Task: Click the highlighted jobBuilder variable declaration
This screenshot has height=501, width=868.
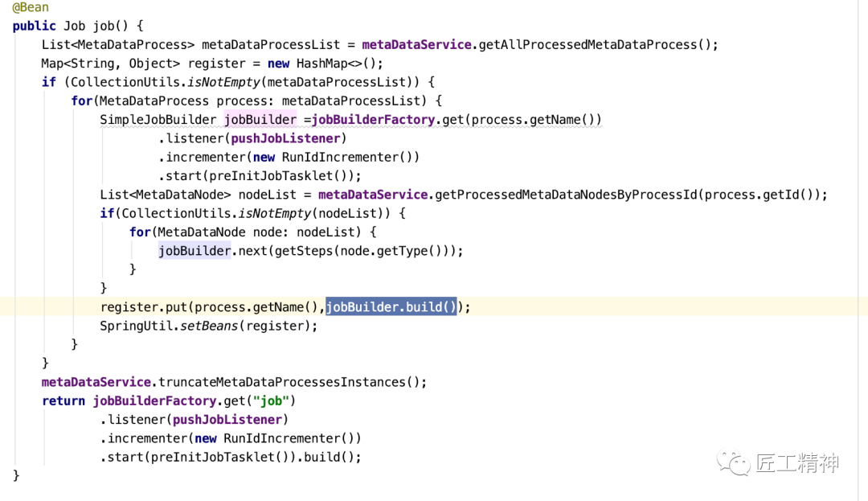Action: (x=260, y=120)
